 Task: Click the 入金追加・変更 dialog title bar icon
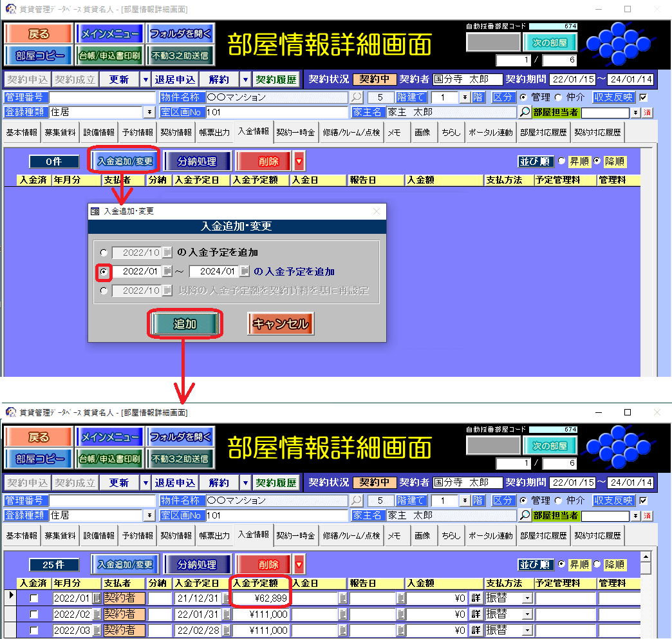pyautogui.click(x=95, y=211)
